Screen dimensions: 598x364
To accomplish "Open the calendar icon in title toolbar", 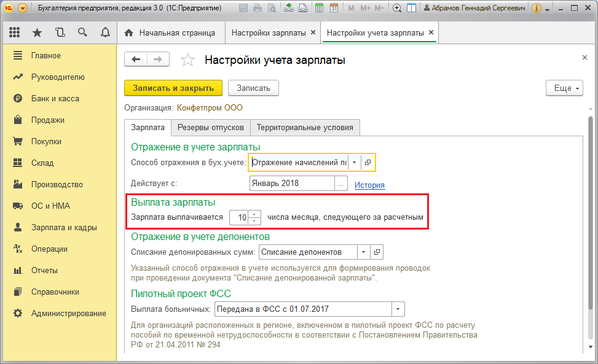I will click(334, 7).
